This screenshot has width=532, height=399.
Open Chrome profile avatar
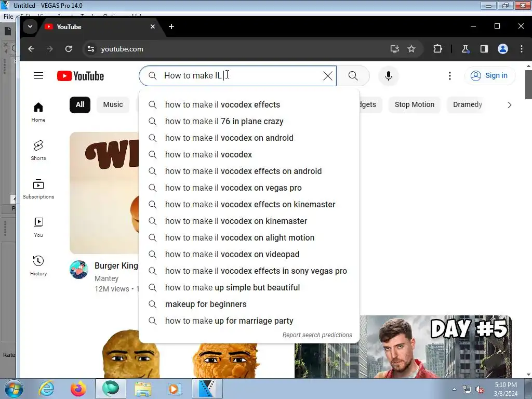pyautogui.click(x=503, y=49)
